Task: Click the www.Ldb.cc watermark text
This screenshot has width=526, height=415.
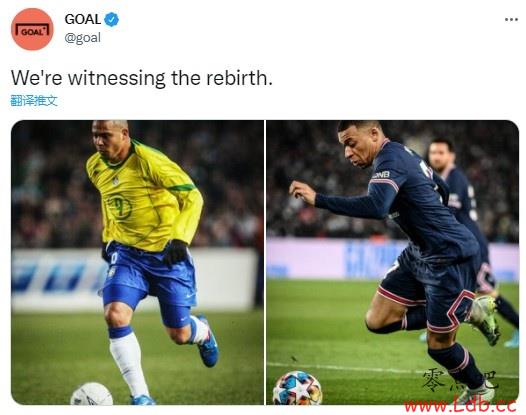Action: [x=460, y=405]
